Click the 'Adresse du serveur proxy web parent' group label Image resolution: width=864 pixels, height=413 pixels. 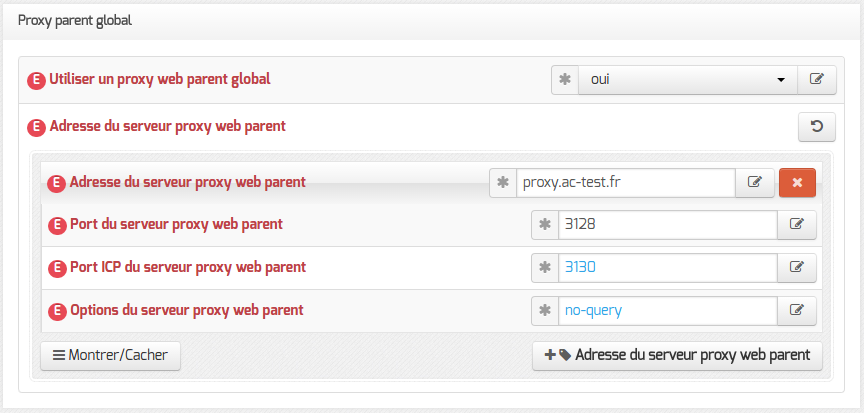(x=168, y=127)
